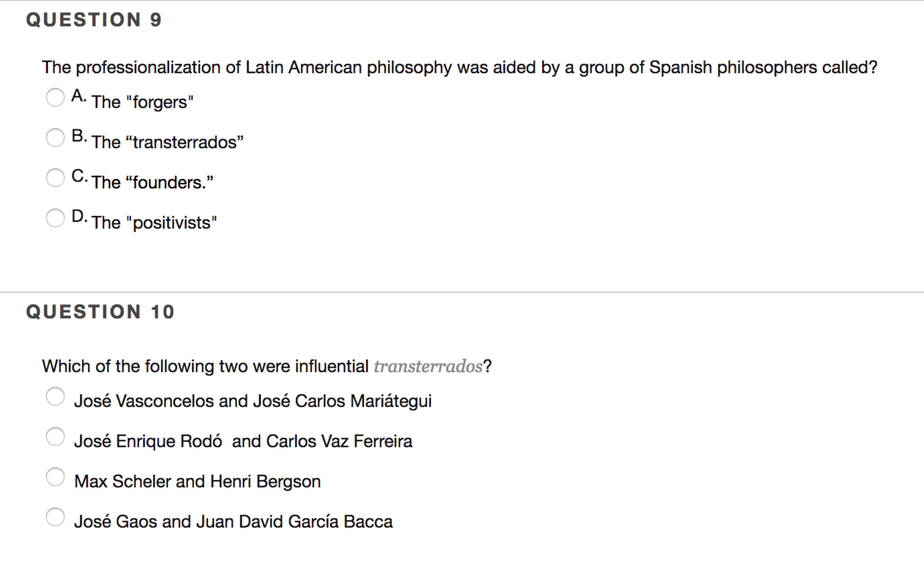The height and width of the screenshot is (564, 924).
Task: Click the "QUESTION 9" heading
Action: [94, 20]
